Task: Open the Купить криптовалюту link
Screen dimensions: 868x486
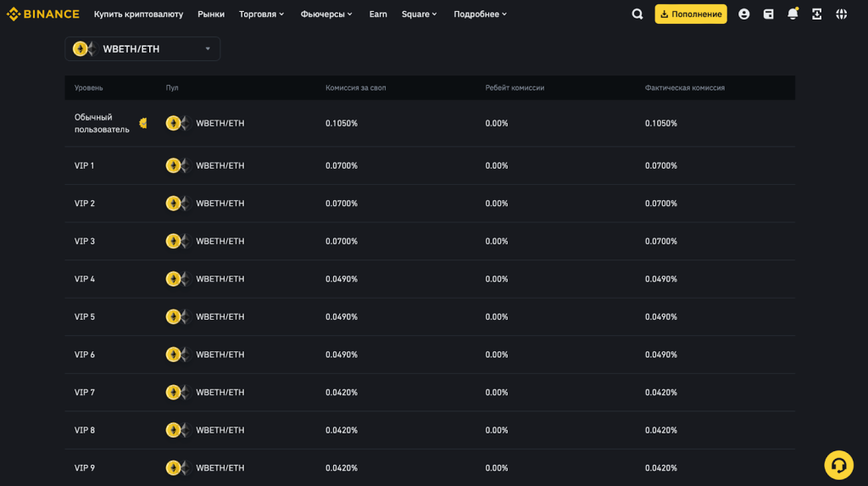Action: click(138, 14)
